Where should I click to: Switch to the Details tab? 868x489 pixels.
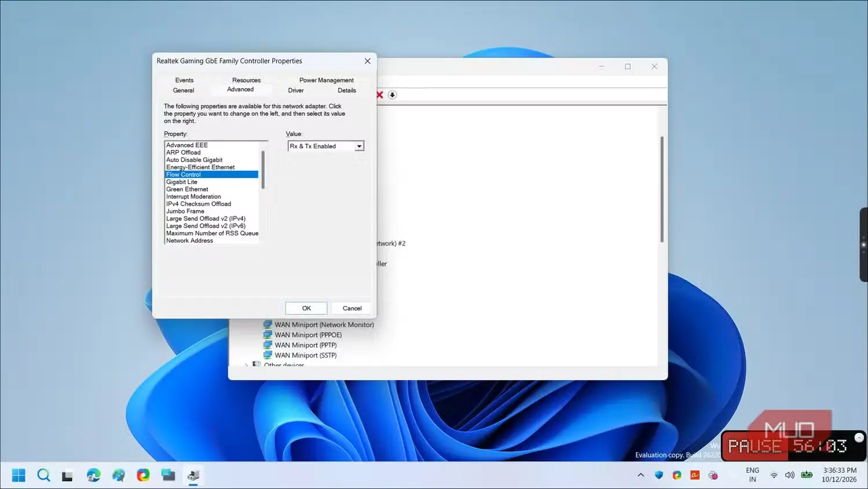pyautogui.click(x=347, y=90)
